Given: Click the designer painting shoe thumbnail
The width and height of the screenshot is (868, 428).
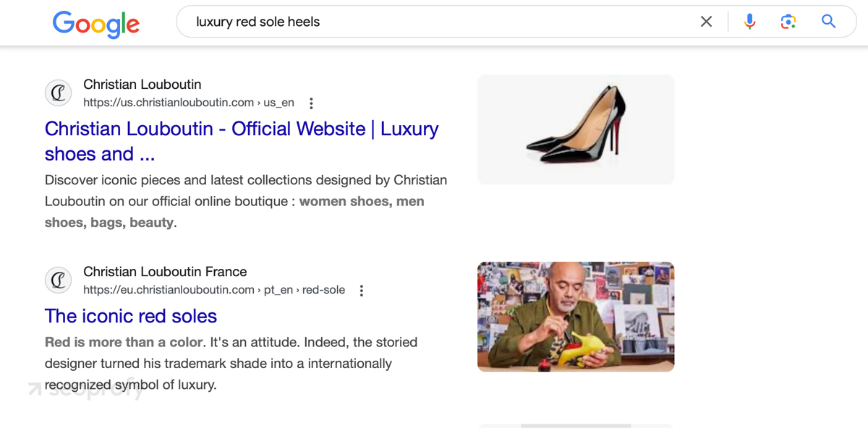Looking at the screenshot, I should [x=576, y=317].
